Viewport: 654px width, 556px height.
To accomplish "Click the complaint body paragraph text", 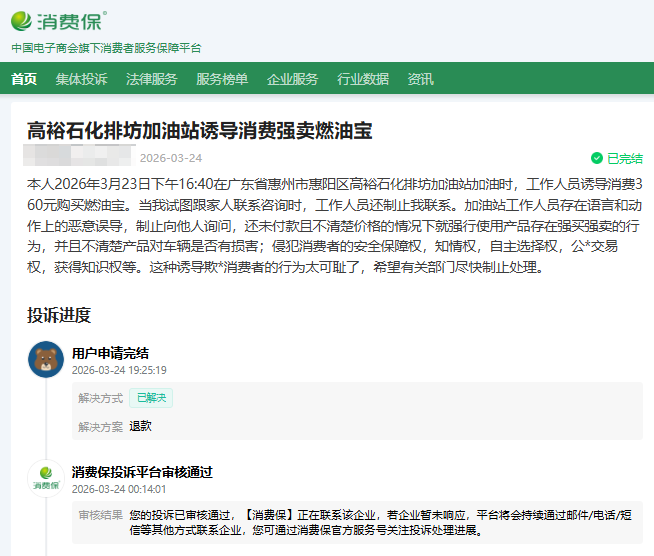I will [335, 226].
